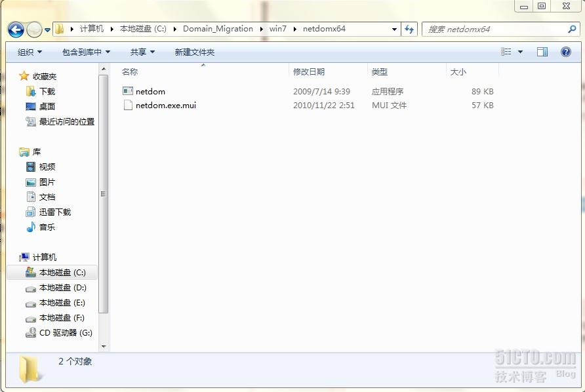Click folder icon in address bar
The height and width of the screenshot is (392, 585).
coord(59,29)
